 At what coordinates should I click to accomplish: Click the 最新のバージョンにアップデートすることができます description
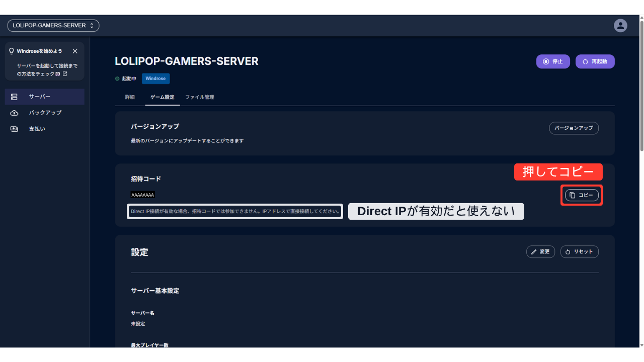tap(187, 141)
